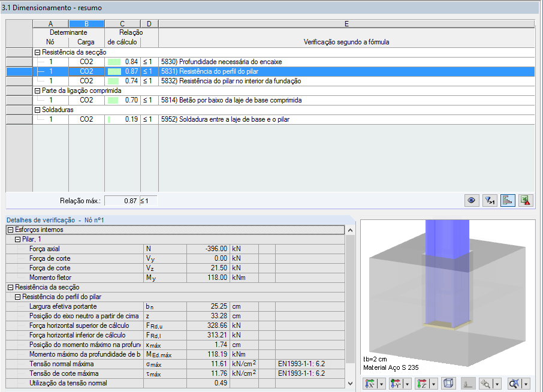Open the zoom tool dropdown menu
Image resolution: width=543 pixels, height=392 pixels.
497,384
